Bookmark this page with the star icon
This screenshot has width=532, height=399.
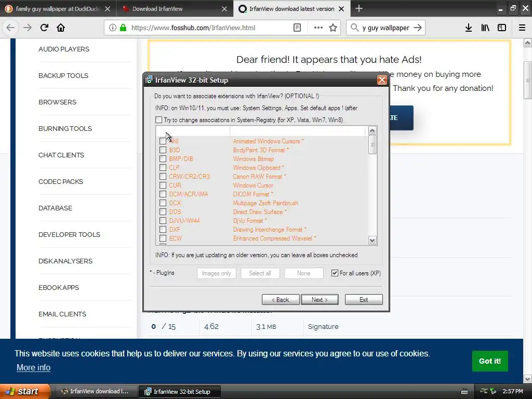pyautogui.click(x=333, y=28)
